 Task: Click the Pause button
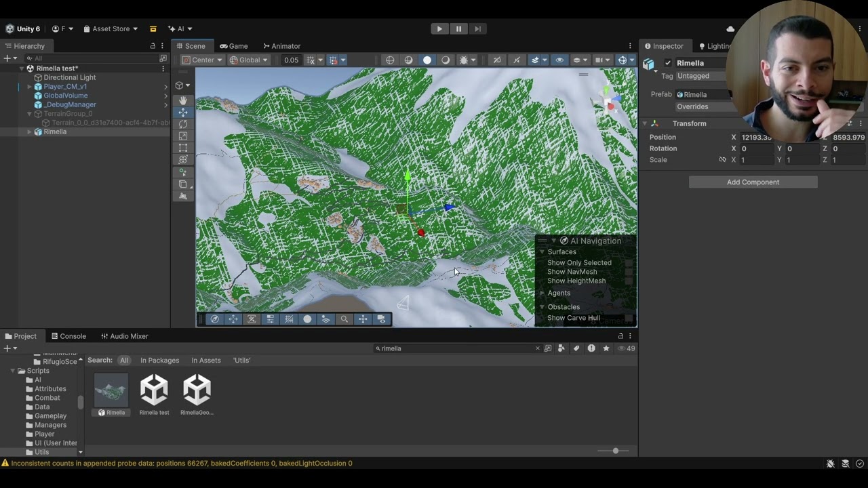click(458, 29)
